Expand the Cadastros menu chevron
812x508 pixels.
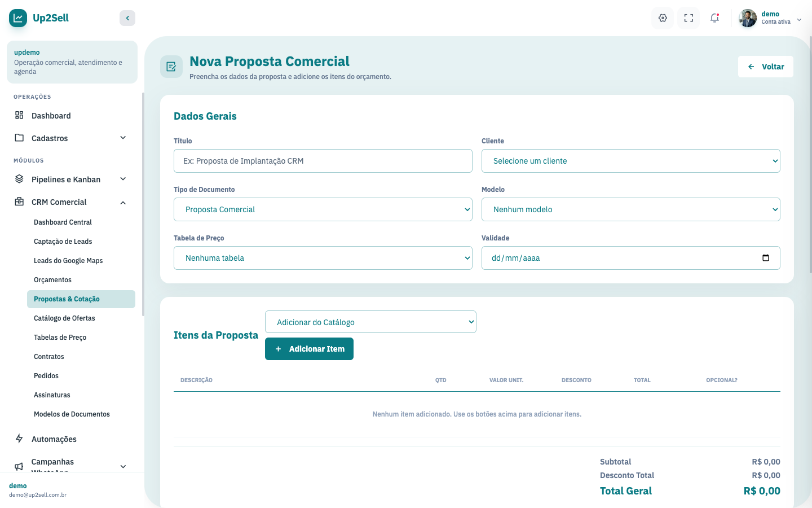123,138
